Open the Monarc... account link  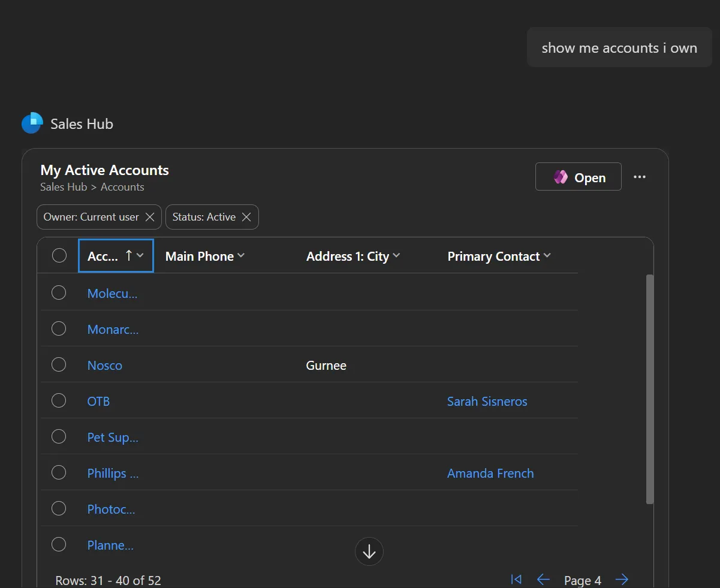(x=113, y=330)
